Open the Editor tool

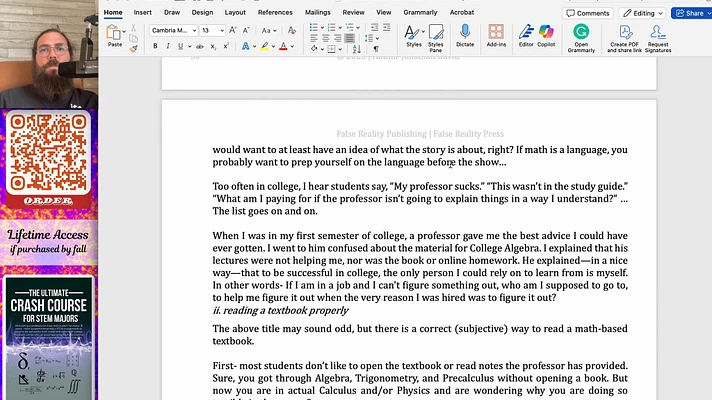526,36
